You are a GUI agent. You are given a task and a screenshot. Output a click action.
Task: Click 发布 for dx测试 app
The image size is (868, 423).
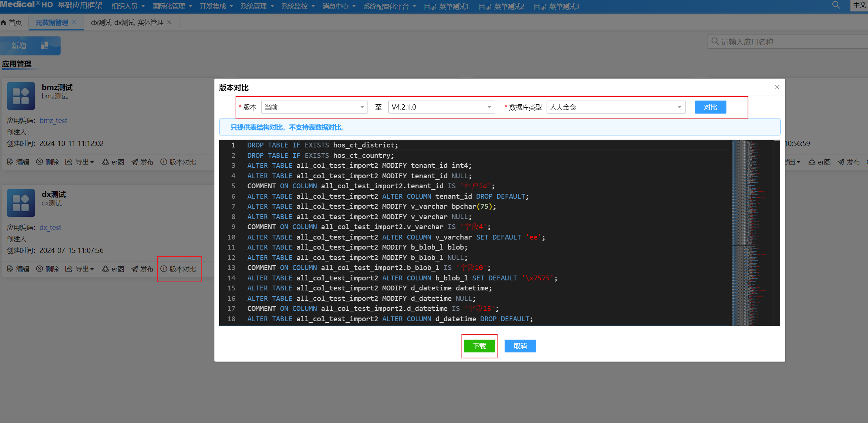tap(142, 269)
